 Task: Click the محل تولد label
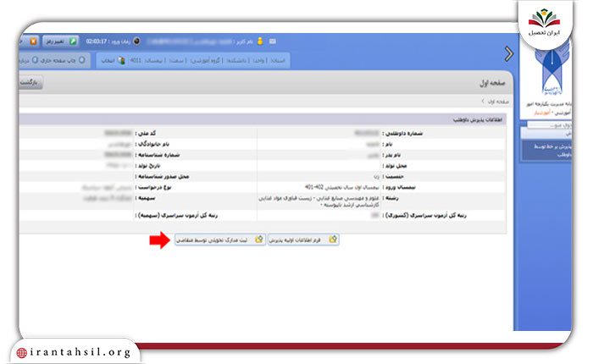tap(395, 166)
